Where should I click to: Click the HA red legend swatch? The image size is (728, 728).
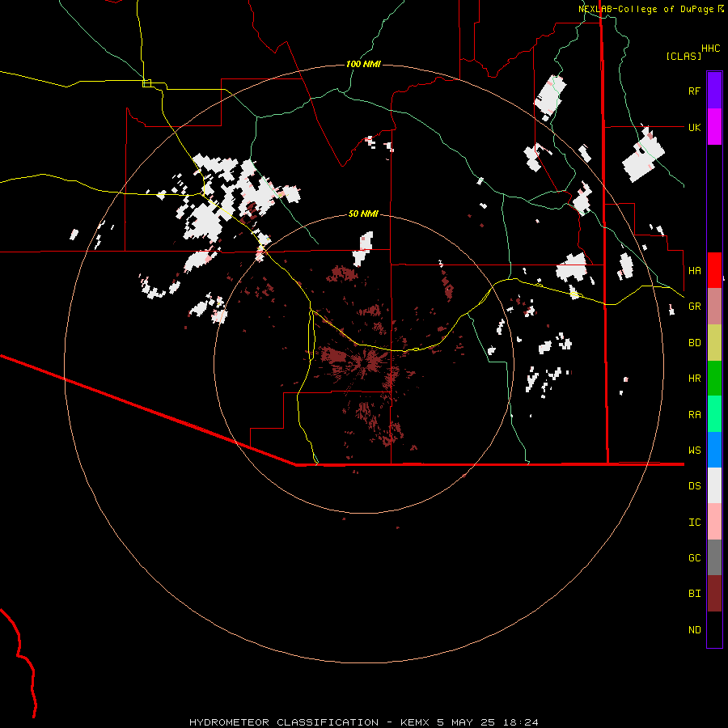[714, 270]
